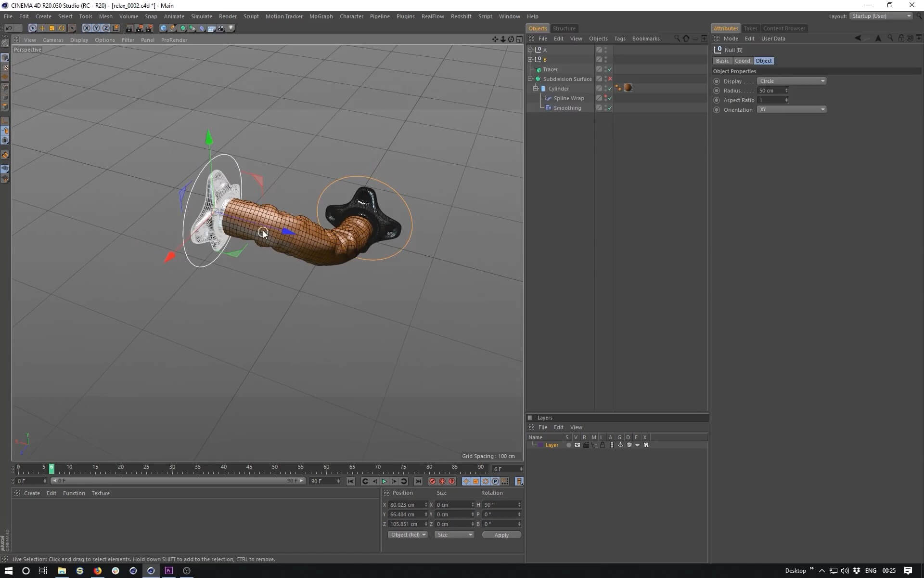Play the animation forward
The height and width of the screenshot is (578, 924).
[x=384, y=481]
